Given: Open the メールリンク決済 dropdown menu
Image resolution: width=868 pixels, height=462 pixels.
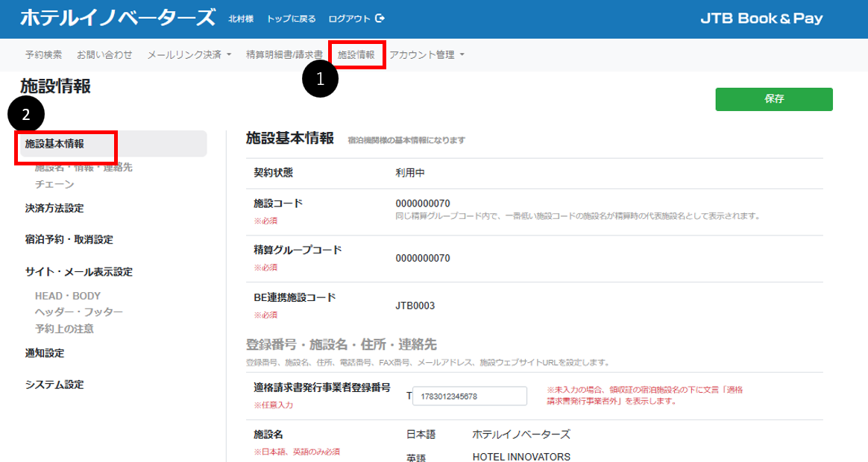Looking at the screenshot, I should [189, 55].
